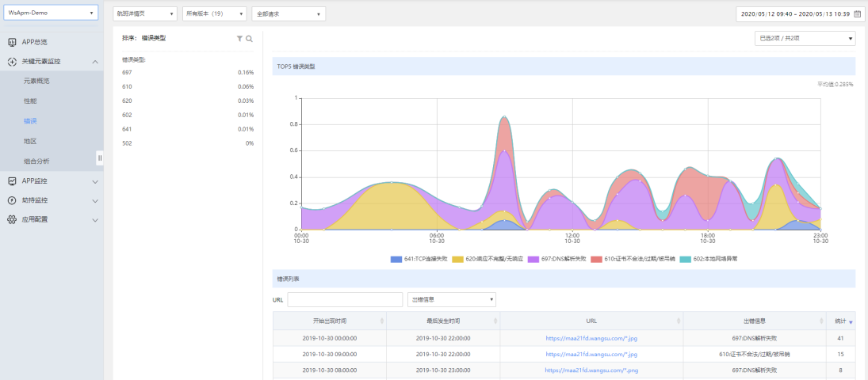Viewport: 868px width, 380px height.
Task: Click the search magnifier icon beside 排序
Action: pyautogui.click(x=249, y=38)
